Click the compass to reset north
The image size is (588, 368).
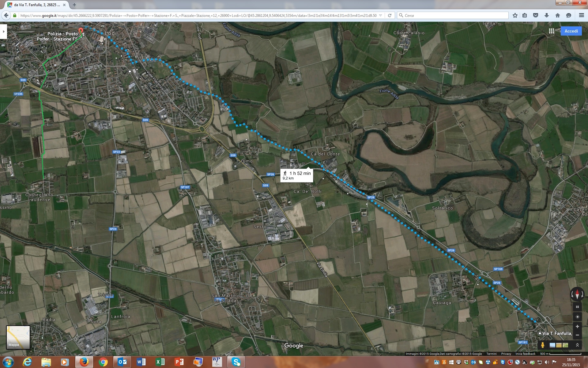(x=577, y=294)
